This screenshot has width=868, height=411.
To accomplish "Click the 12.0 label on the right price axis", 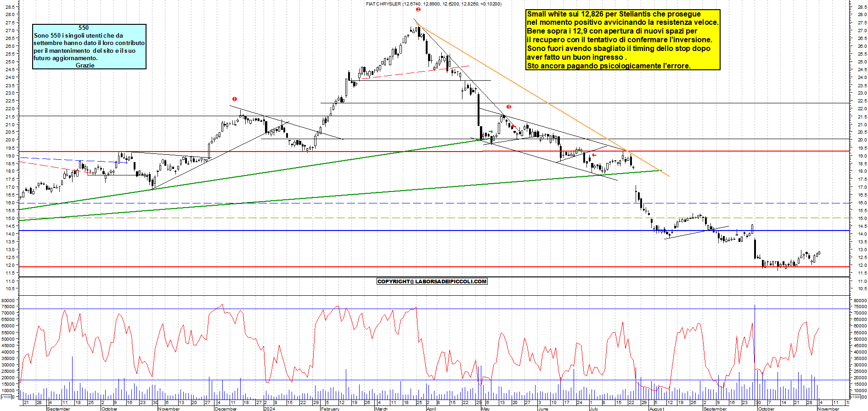I will click(862, 265).
